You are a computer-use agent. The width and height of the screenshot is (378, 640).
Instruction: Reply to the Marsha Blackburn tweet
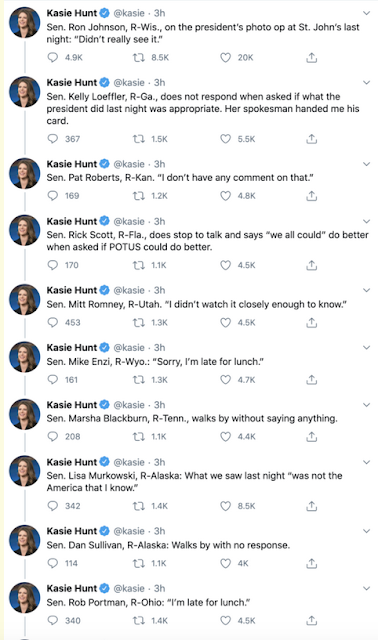[x=53, y=437]
